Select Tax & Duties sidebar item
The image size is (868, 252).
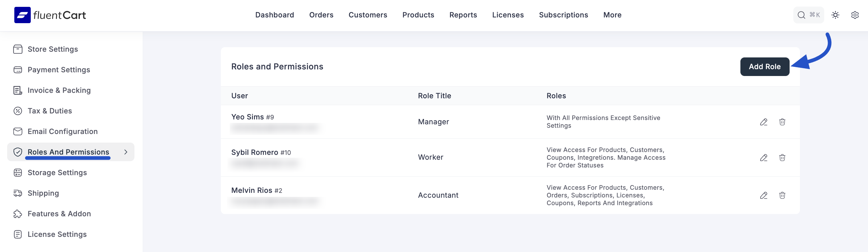[49, 111]
